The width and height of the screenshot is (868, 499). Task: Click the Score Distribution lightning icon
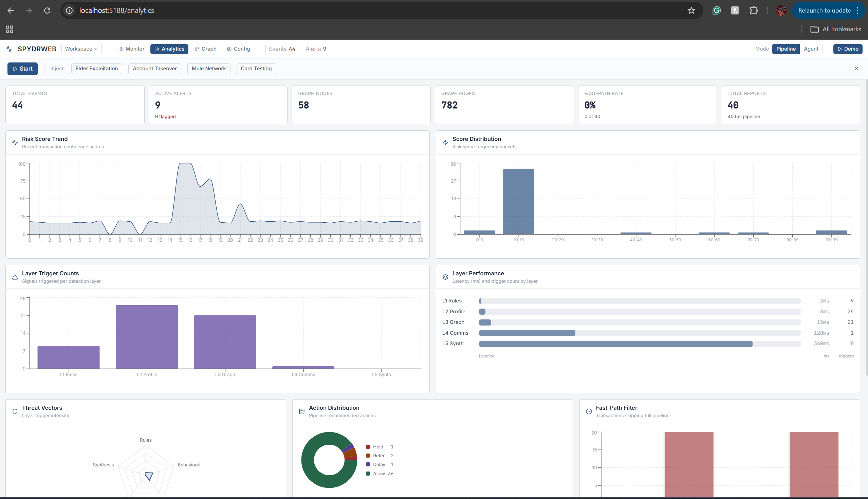[445, 143]
